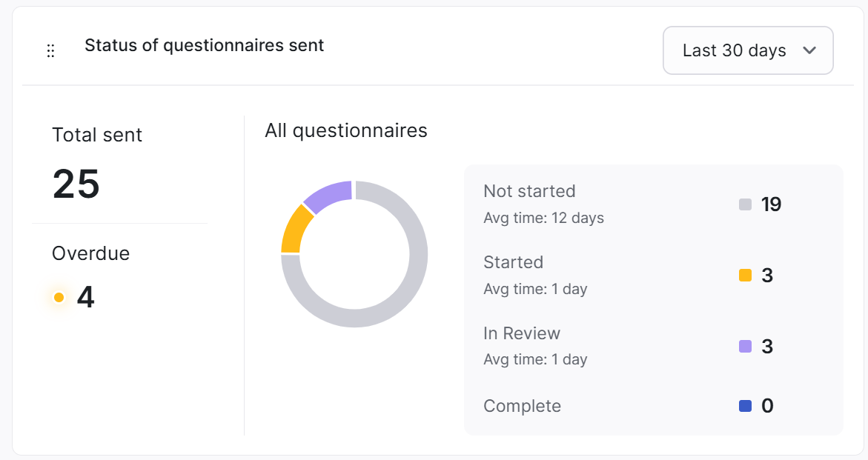The image size is (868, 460).
Task: Click the blue Complete legend square
Action: pyautogui.click(x=745, y=406)
